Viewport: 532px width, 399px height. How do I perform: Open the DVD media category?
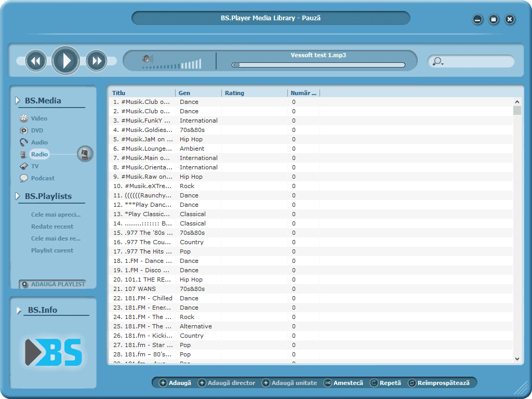[x=37, y=130]
